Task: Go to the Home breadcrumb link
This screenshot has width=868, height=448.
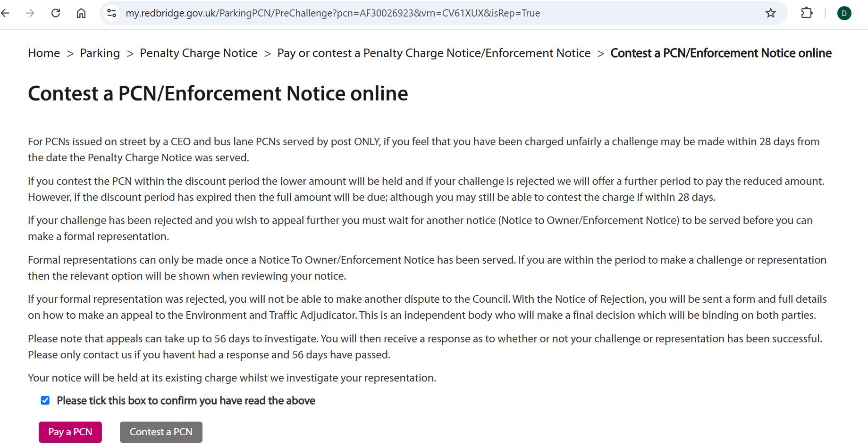Action: tap(44, 53)
